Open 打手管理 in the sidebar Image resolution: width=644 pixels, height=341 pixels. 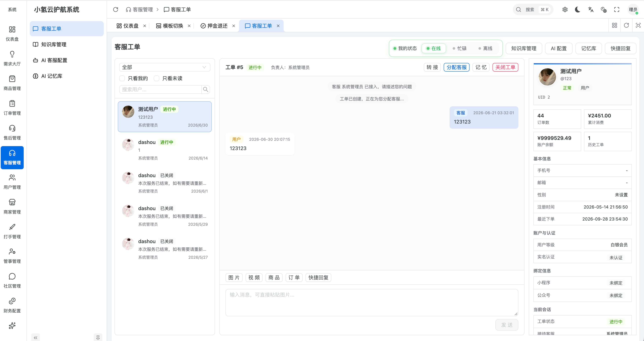(x=12, y=231)
